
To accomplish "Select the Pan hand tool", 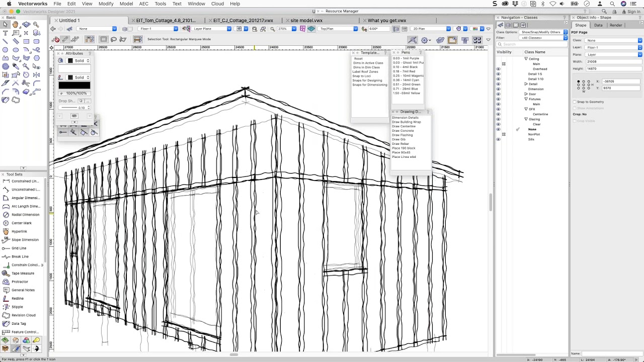I will (16, 24).
